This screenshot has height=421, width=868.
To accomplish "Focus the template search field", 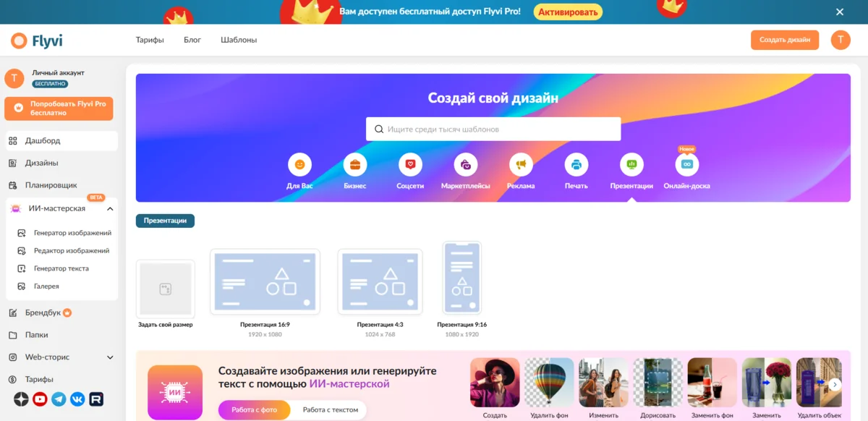I will coord(493,129).
